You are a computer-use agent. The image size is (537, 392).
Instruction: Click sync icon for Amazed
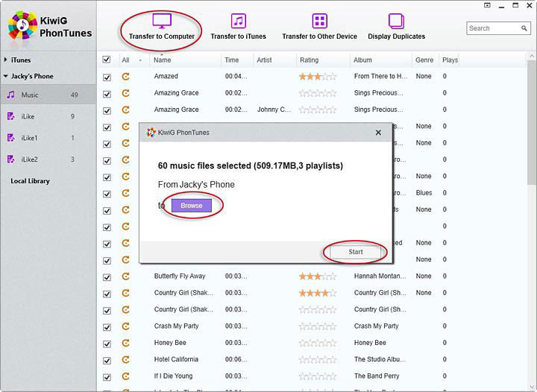126,76
